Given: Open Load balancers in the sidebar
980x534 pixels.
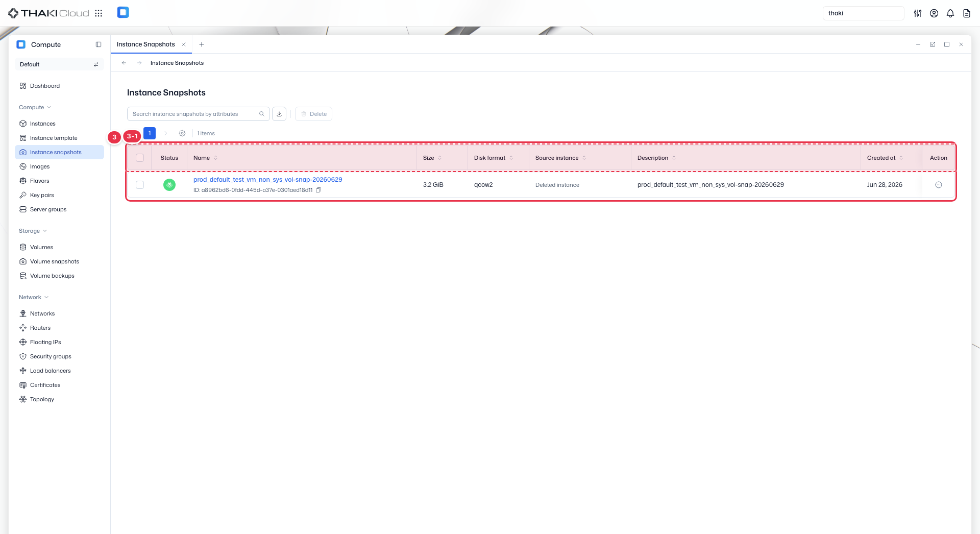Looking at the screenshot, I should click(59, 371).
